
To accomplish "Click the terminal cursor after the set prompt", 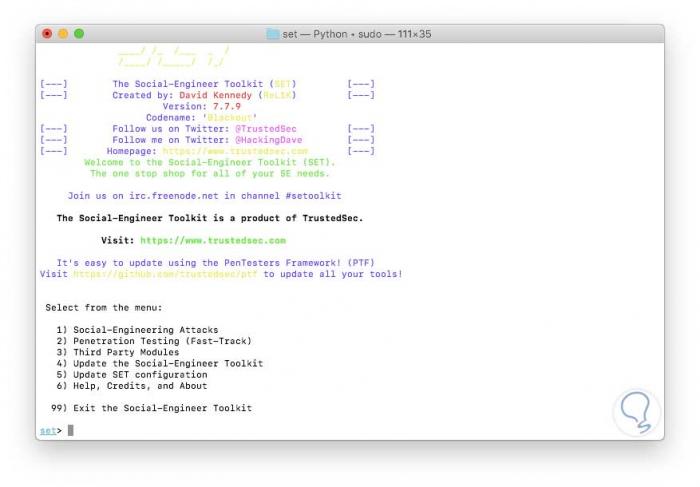I will tap(71, 430).
